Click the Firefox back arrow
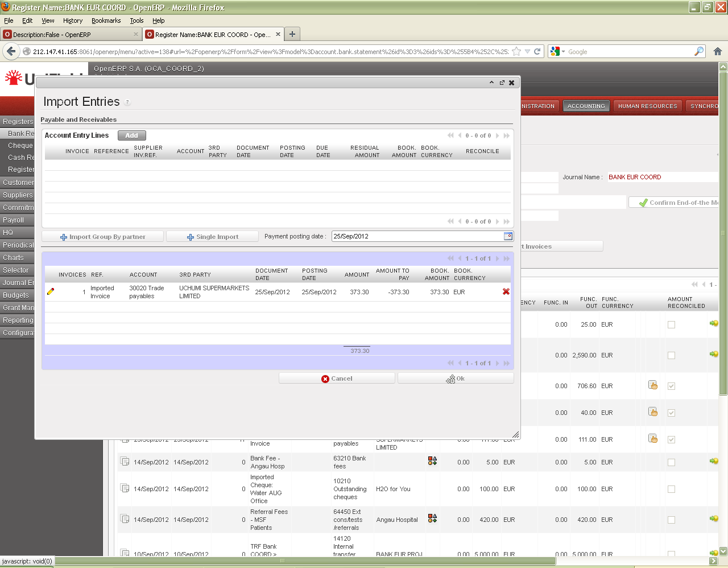 pyautogui.click(x=11, y=51)
